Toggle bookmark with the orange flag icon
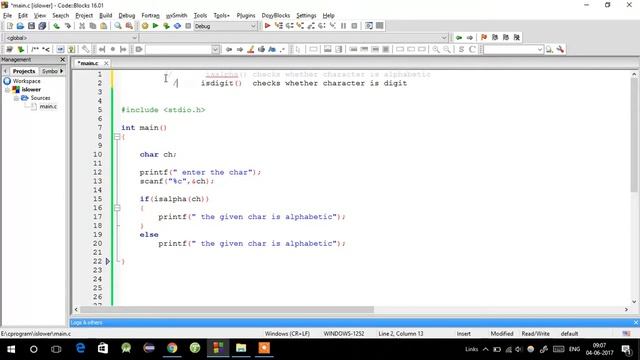This screenshot has width=640, height=360. [484, 37]
